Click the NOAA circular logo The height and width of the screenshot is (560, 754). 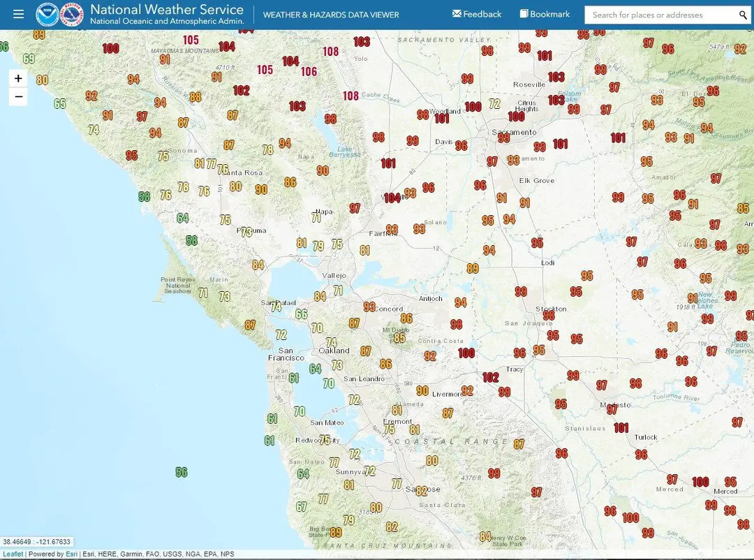pos(47,15)
